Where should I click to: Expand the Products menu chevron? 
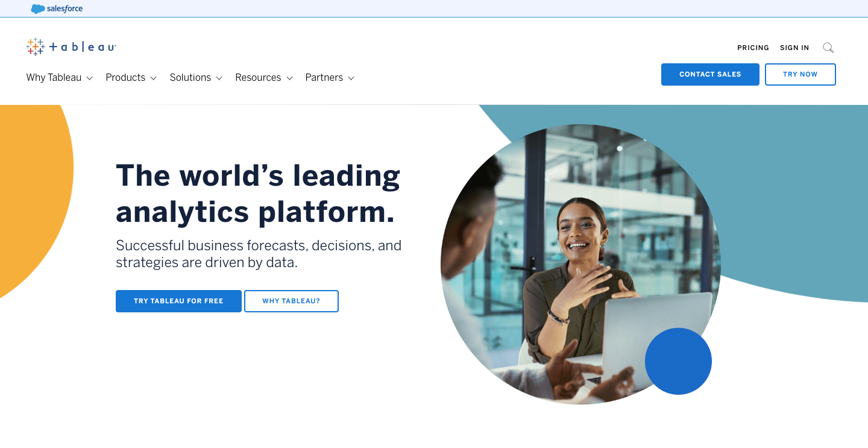(x=153, y=78)
